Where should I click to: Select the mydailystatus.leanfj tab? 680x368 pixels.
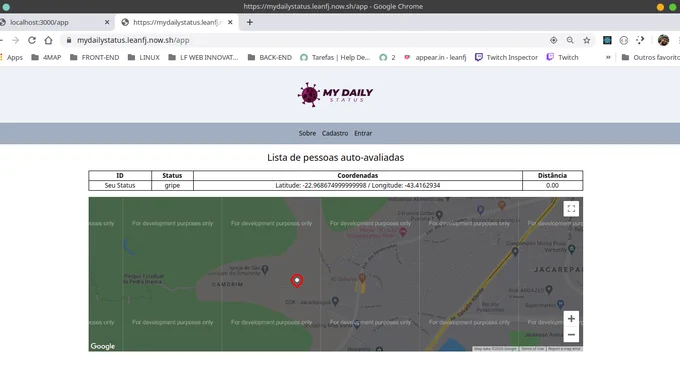coord(177,22)
